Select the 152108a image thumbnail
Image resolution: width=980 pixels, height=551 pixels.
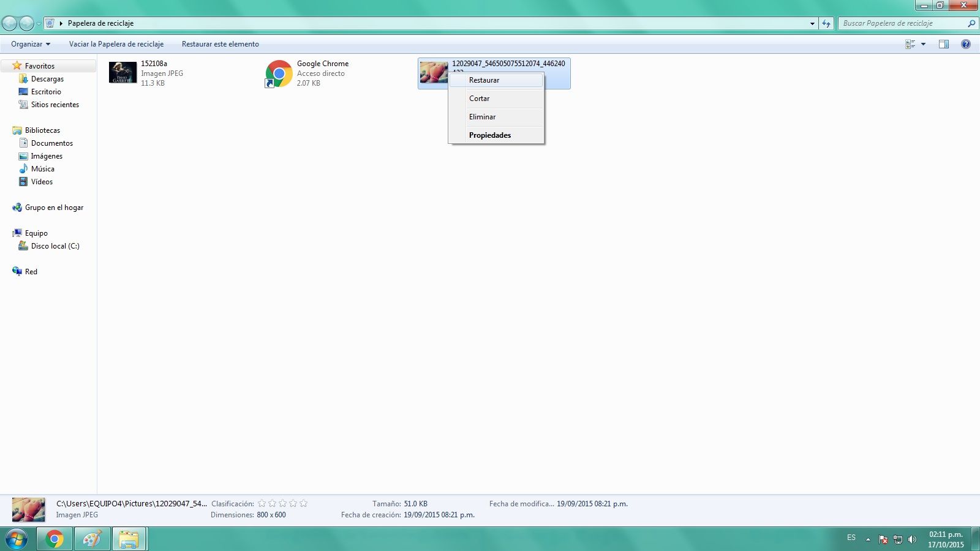click(123, 73)
